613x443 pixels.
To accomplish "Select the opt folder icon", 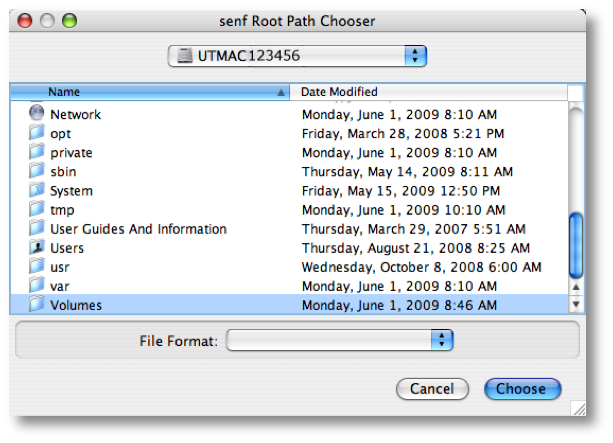I will (x=36, y=133).
